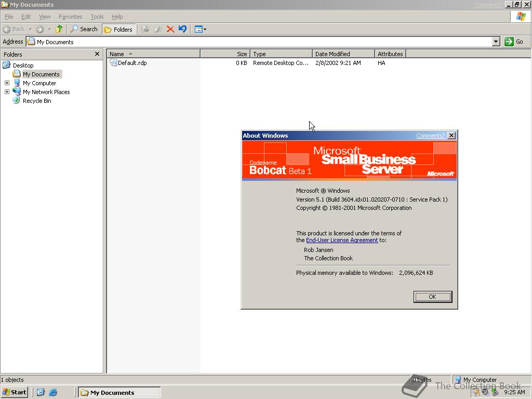Sort by the Size column header
Screen dimensions: 532x399
225,54
